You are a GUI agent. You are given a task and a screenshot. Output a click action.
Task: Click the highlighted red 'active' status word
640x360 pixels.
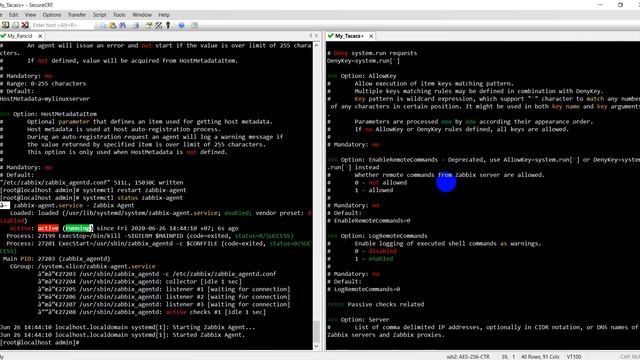coord(48,228)
